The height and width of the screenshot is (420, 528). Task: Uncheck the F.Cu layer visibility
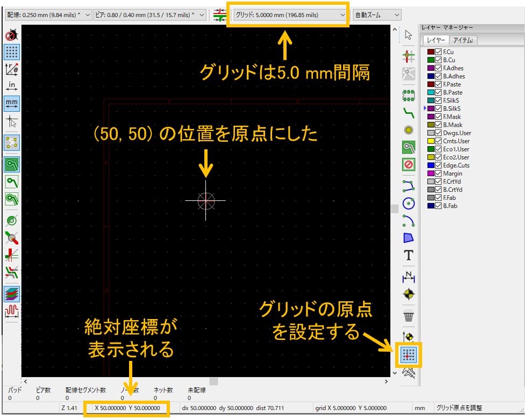[438, 52]
